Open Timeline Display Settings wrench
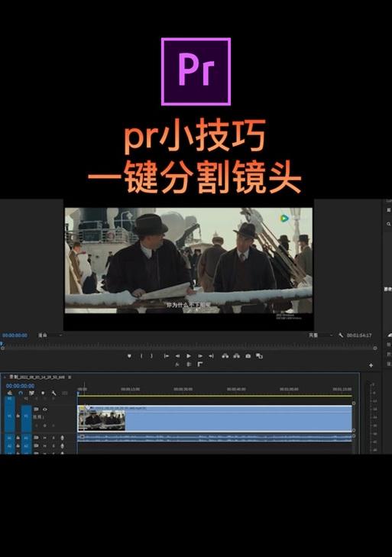 53,393
